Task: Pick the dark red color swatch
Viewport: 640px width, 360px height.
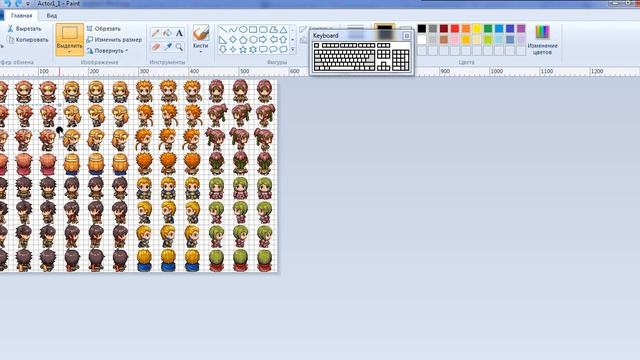Action: 444,28
